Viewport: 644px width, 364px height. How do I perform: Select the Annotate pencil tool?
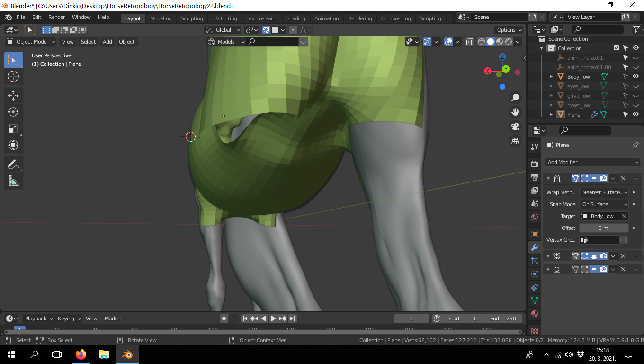tap(13, 164)
